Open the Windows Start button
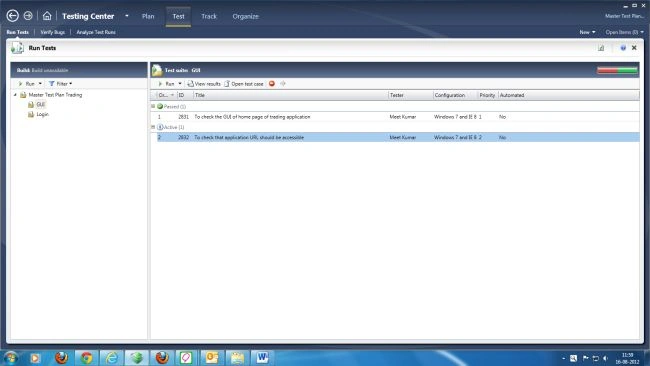This screenshot has width=650, height=366. [10, 358]
